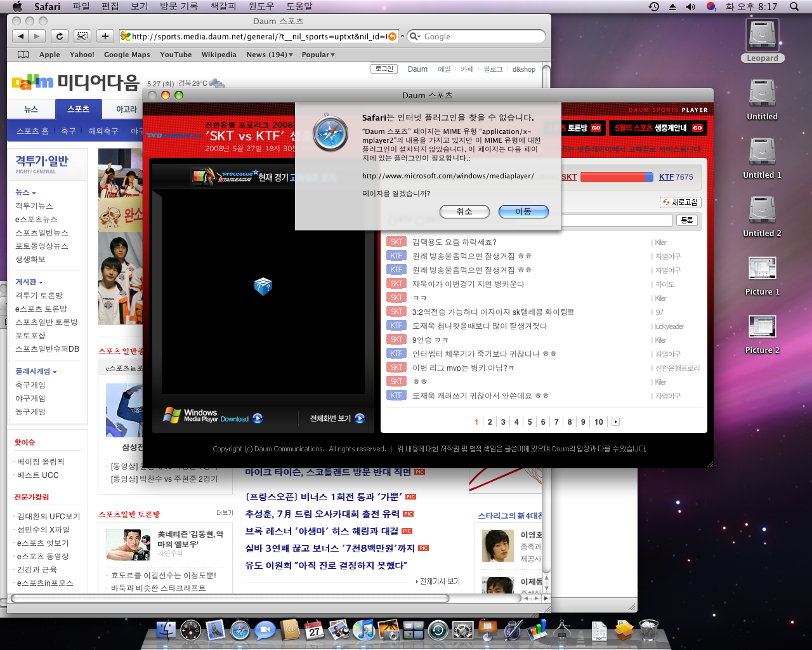
Task: Click the Korean input flag menu
Action: [x=711, y=6]
